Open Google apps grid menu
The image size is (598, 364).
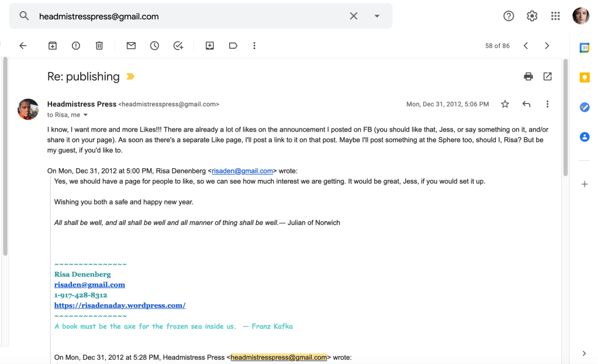(x=555, y=16)
